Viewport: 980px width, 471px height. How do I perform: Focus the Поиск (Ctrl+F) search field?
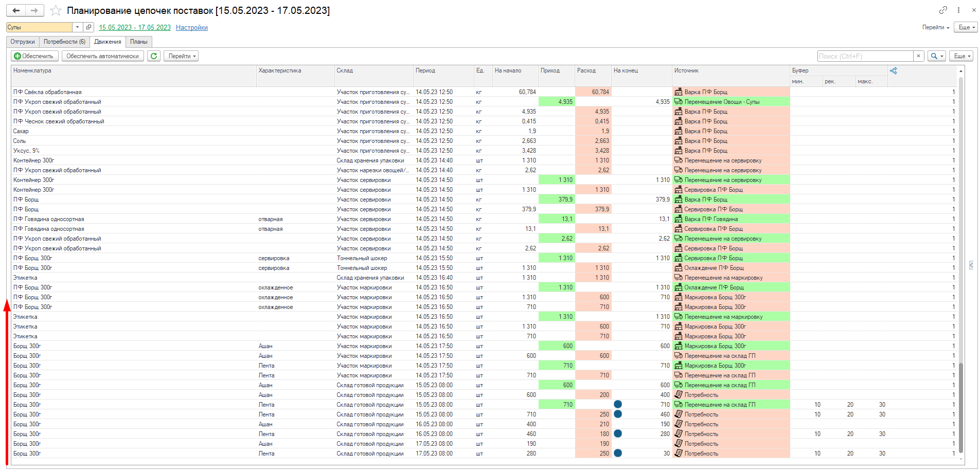coord(865,56)
